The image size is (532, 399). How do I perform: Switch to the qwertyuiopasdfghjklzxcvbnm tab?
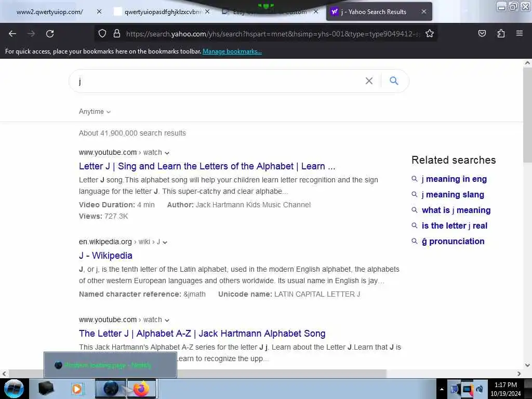(x=162, y=12)
